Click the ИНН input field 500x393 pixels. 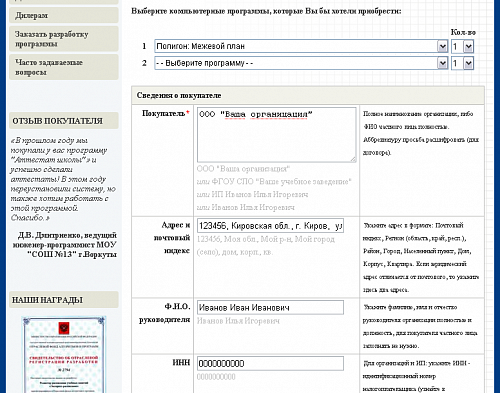[x=270, y=363]
